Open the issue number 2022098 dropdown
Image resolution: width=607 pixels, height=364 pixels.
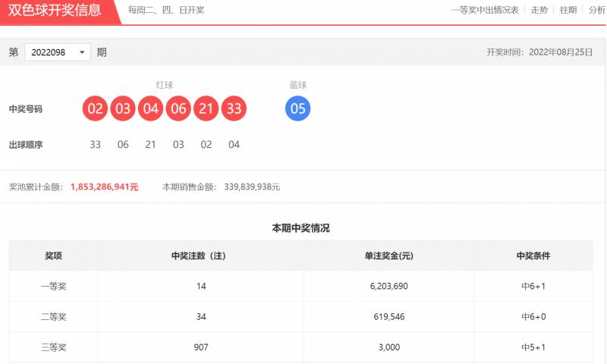[x=58, y=52]
